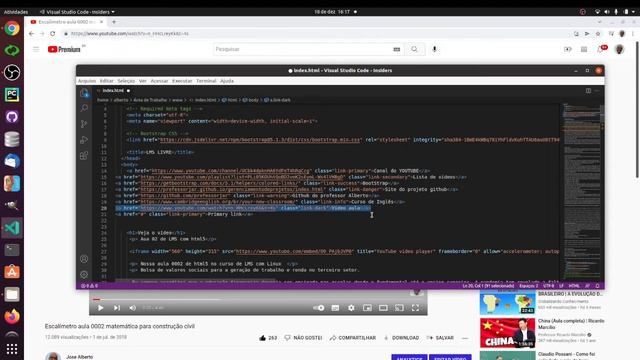This screenshot has height=360, width=640.
Task: Reload the Chrome page
Action: point(53,33)
